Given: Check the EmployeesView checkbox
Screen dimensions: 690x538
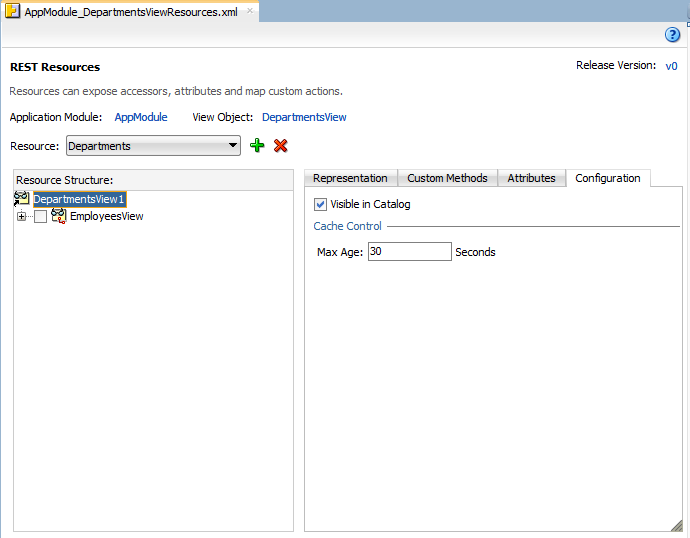Looking at the screenshot, I should pyautogui.click(x=40, y=216).
